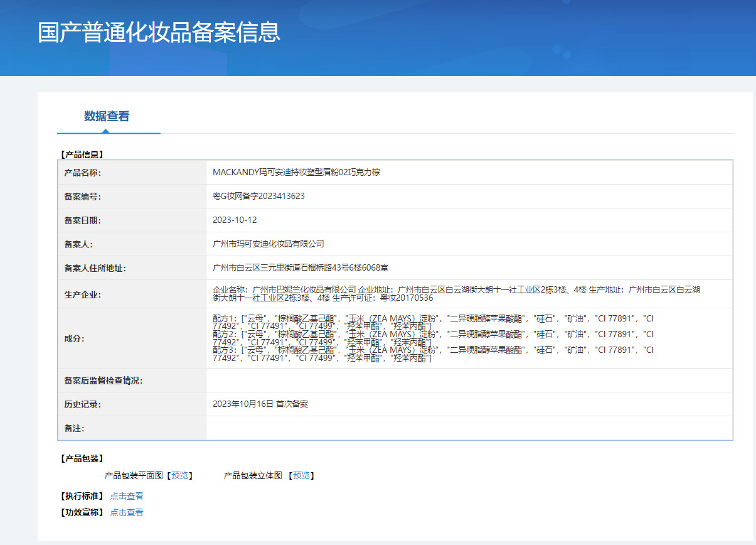Click the 生产企业 row label

pos(83,294)
